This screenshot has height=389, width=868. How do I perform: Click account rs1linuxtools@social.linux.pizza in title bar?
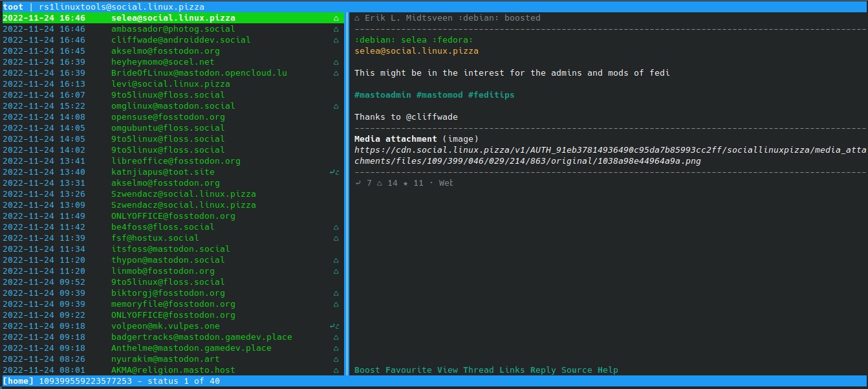click(122, 7)
